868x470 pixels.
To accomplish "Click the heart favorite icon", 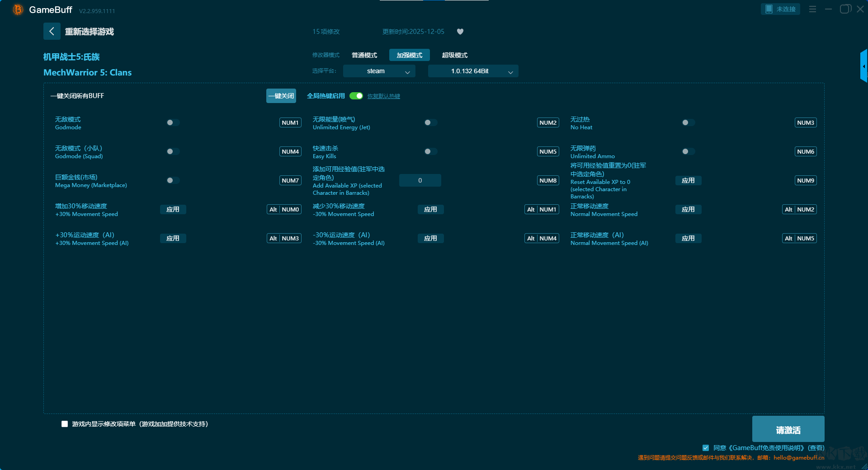I will [460, 32].
